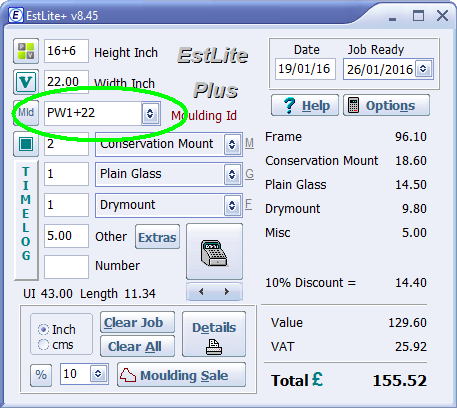Image resolution: width=457 pixels, height=408 pixels.
Task: Expand the Moulding Id dropdown arrow
Action: click(150, 113)
